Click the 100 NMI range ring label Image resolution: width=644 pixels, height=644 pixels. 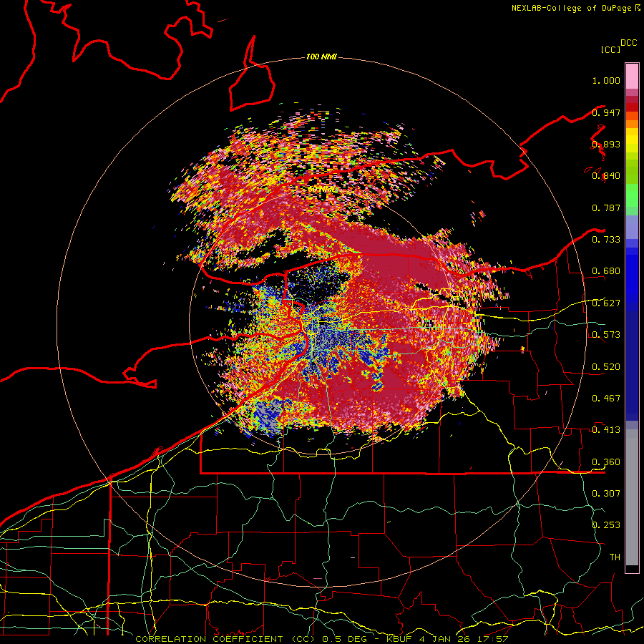click(321, 57)
